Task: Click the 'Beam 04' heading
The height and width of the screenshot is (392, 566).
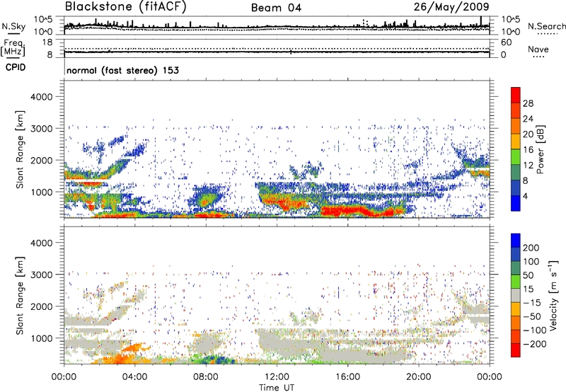Action: (x=276, y=8)
